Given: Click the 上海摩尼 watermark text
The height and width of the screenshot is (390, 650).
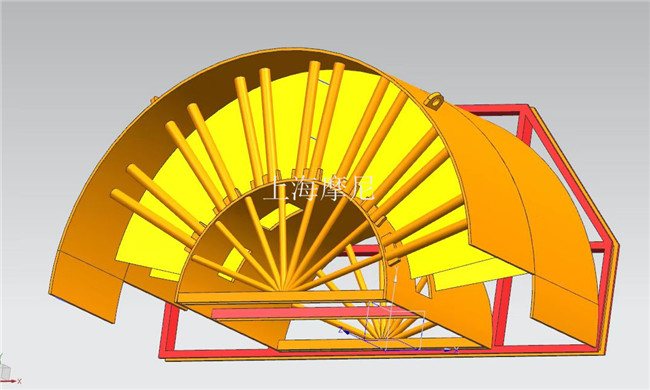Looking at the screenshot, I should click(x=319, y=189).
